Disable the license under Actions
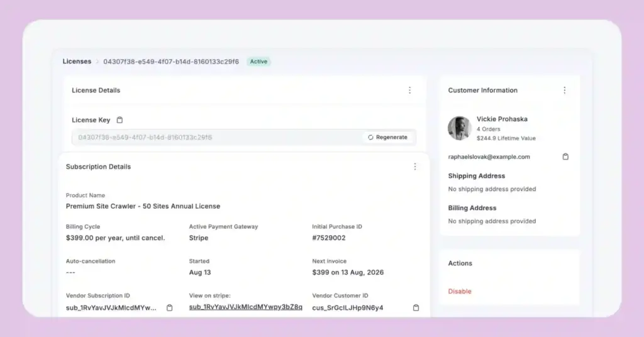 [460, 291]
